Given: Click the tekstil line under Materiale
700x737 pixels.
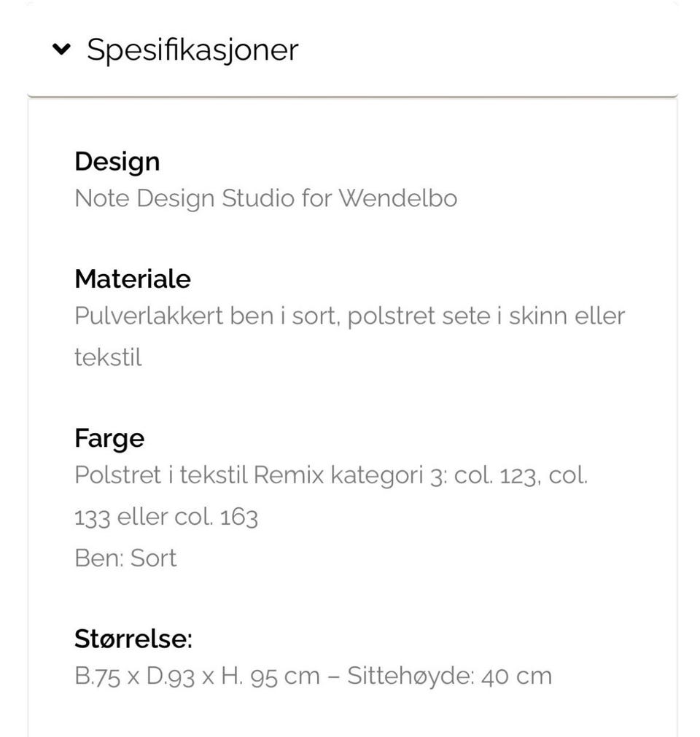Looking at the screenshot, I should tap(108, 357).
